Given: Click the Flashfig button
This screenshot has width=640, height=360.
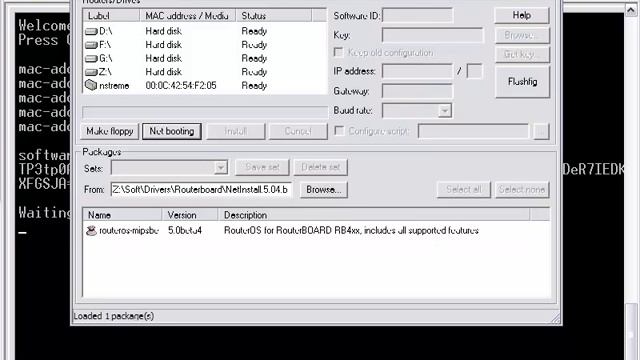Looking at the screenshot, I should click(x=522, y=82).
